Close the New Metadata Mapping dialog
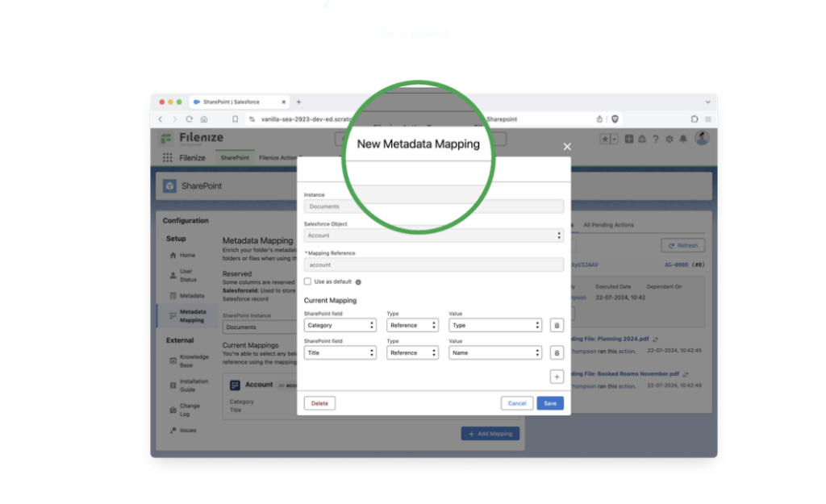This screenshot has width=826, height=504. 567,147
